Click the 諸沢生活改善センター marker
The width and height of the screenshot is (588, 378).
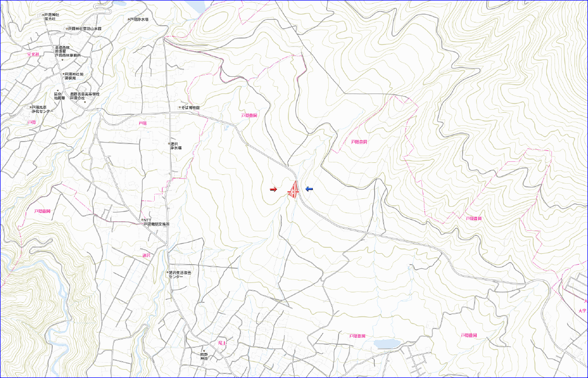click(x=167, y=273)
